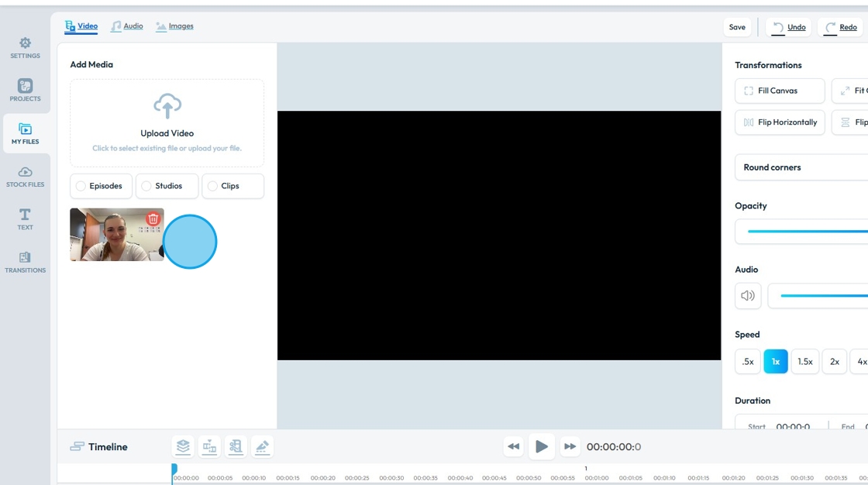
Task: Undo the last action
Action: [789, 27]
